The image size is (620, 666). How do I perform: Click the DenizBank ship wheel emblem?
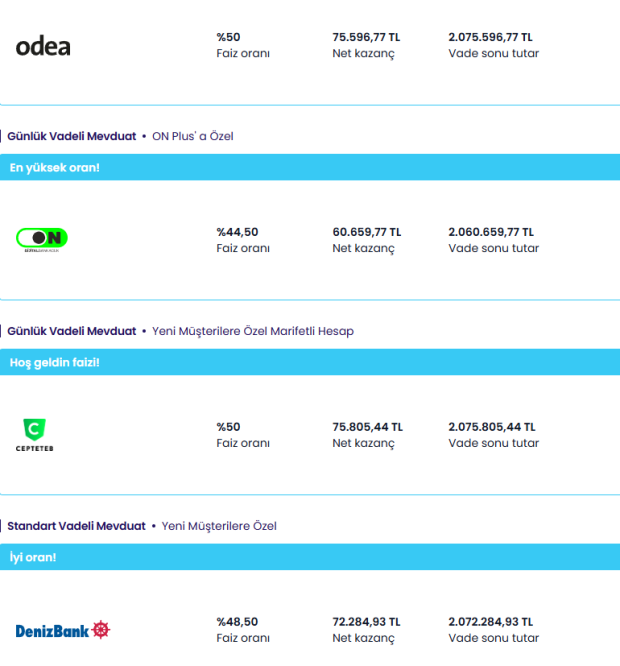coord(101,630)
